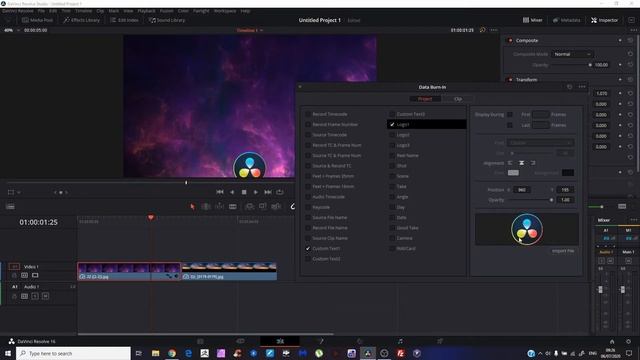This screenshot has width=640, height=360.
Task: Click the Import File button
Action: [x=563, y=251]
